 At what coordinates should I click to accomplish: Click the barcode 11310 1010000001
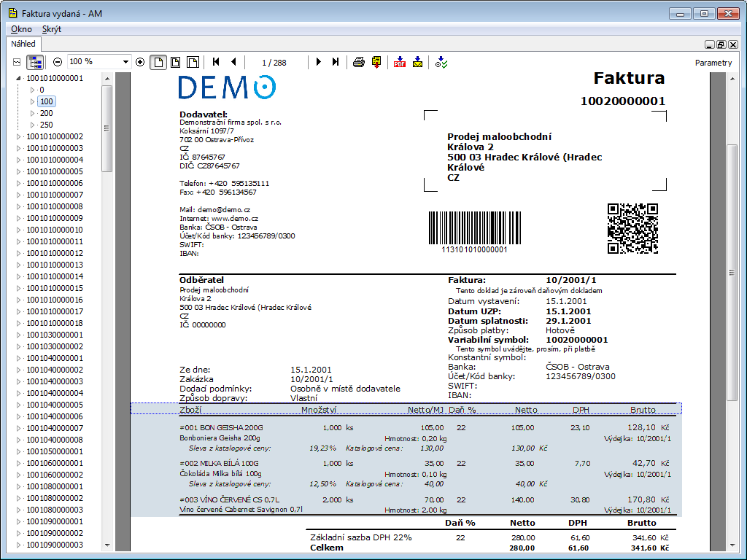point(474,233)
